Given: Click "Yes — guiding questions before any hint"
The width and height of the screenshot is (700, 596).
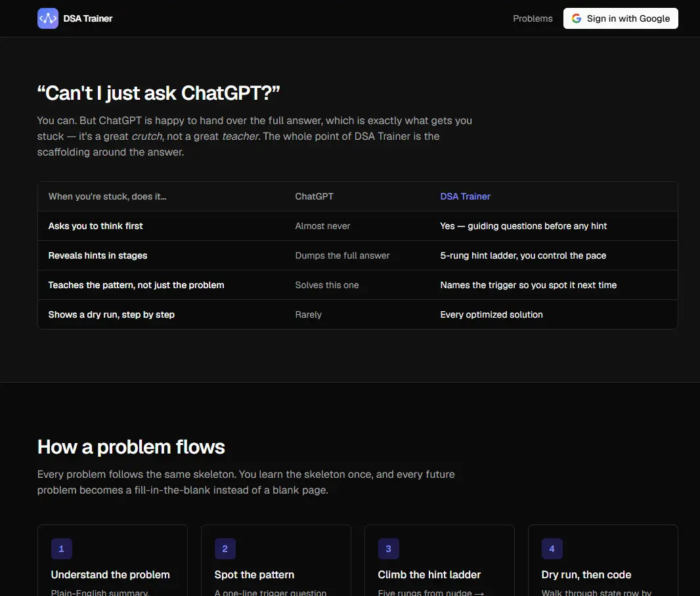Looking at the screenshot, I should pyautogui.click(x=523, y=226).
